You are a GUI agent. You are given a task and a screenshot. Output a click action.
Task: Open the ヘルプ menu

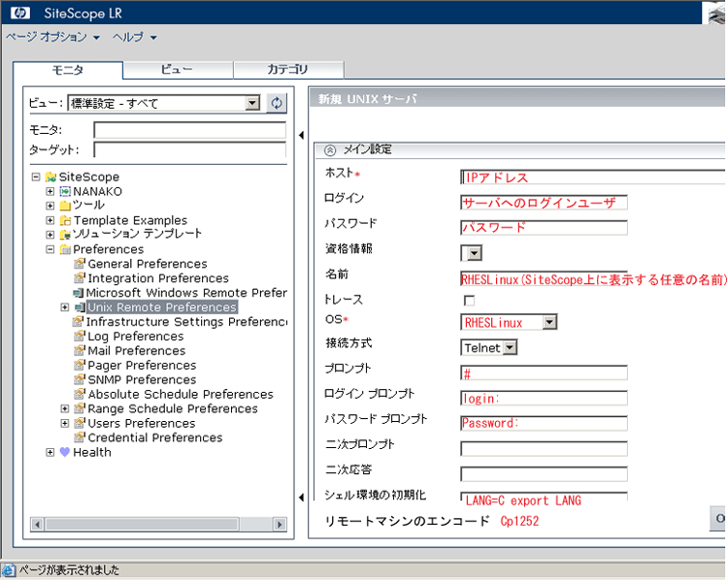134,37
